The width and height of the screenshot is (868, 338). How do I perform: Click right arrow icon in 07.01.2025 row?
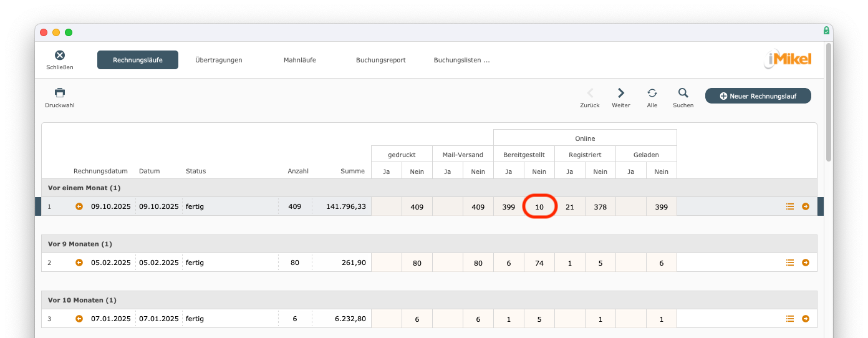point(806,319)
